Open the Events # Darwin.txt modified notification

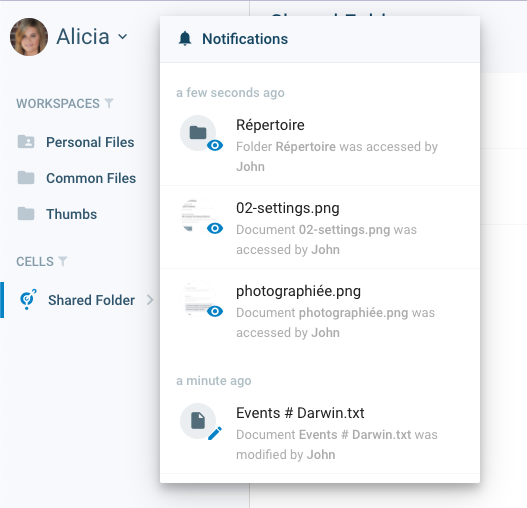[320, 432]
